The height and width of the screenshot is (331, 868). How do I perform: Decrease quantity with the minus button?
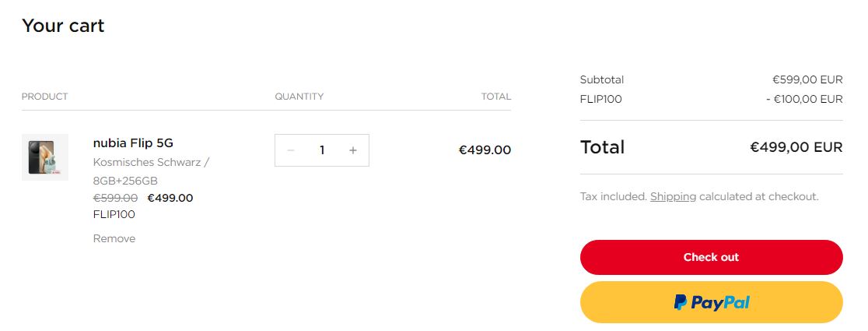coord(291,150)
